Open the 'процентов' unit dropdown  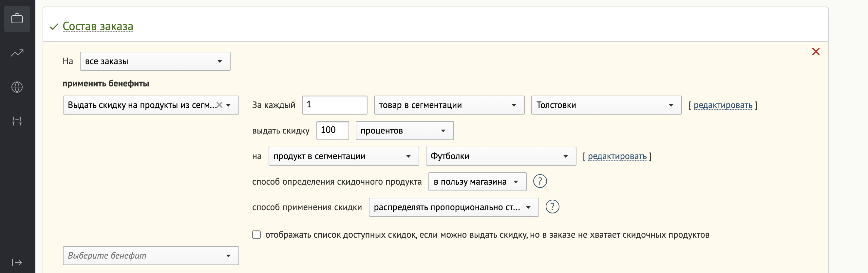click(405, 131)
